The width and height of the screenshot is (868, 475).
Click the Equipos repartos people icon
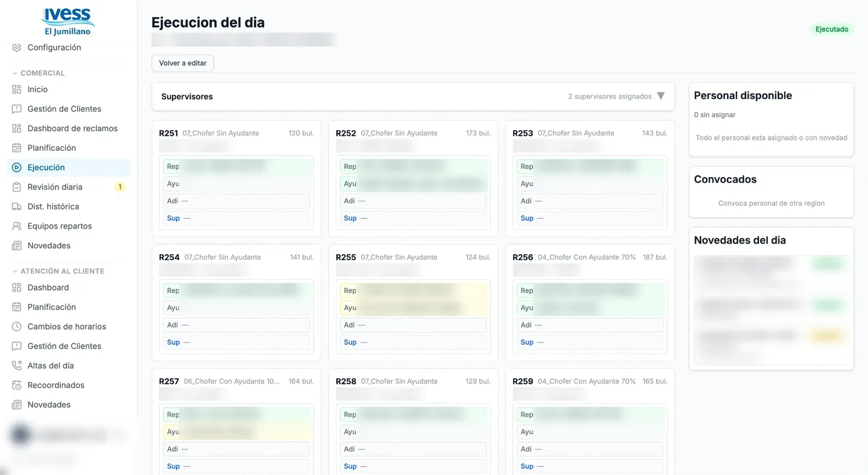17,226
